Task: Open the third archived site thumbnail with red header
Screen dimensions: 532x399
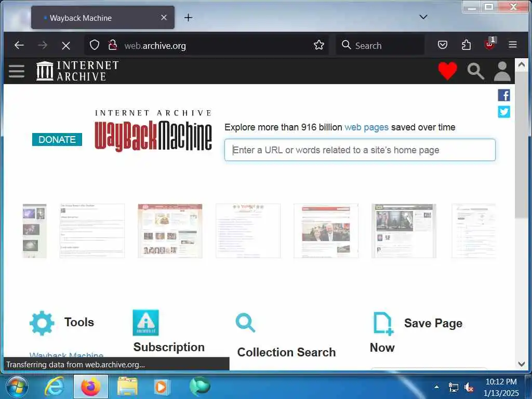Action: click(170, 231)
